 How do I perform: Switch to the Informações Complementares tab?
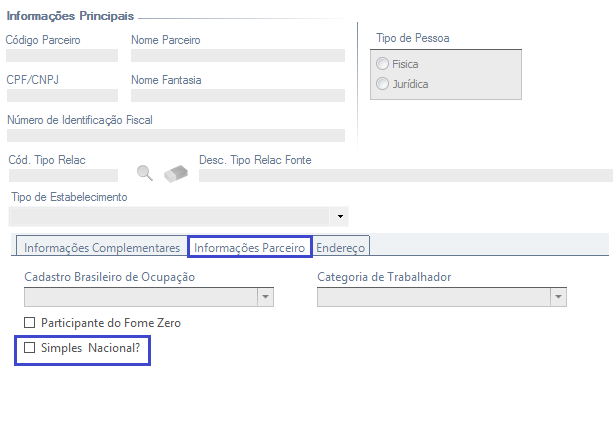pos(102,247)
